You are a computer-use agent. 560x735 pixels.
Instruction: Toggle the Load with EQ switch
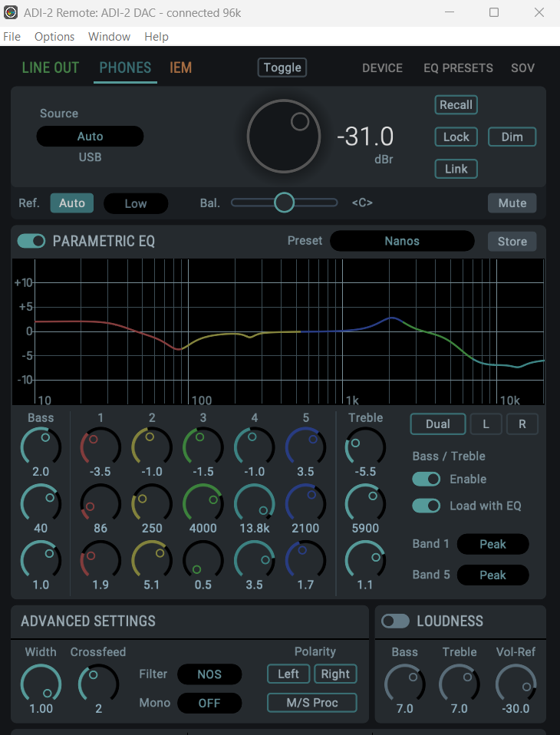click(426, 506)
